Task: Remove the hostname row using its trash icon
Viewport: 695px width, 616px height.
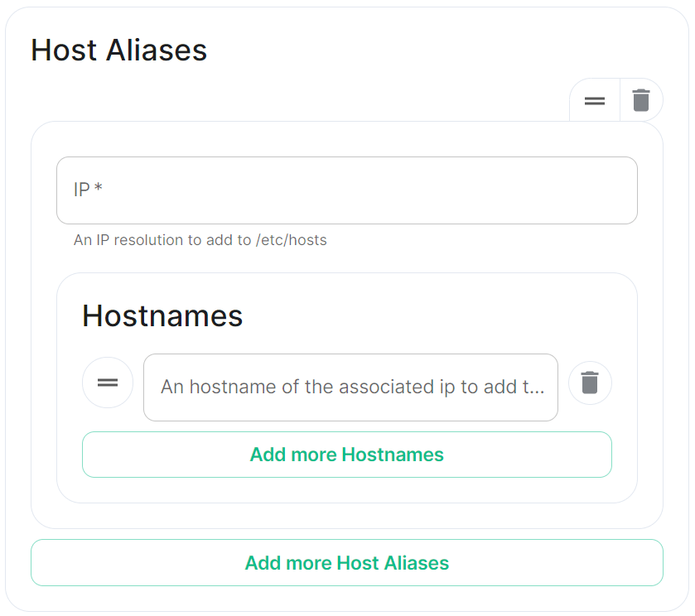Action: click(590, 383)
